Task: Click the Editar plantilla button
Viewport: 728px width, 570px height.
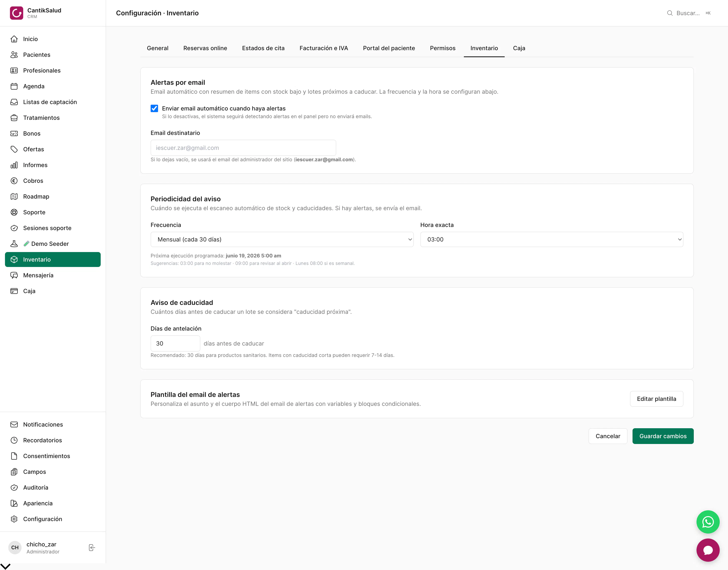Action: pyautogui.click(x=656, y=399)
